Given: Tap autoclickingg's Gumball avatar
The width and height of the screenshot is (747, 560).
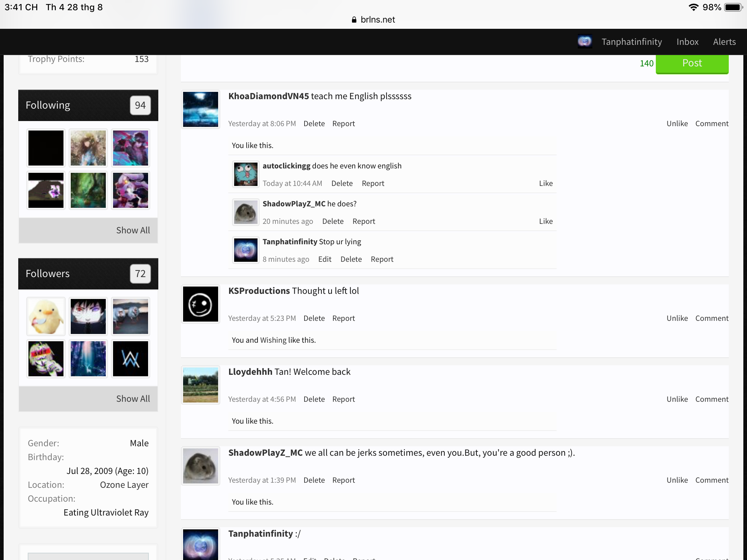Looking at the screenshot, I should pos(246,174).
